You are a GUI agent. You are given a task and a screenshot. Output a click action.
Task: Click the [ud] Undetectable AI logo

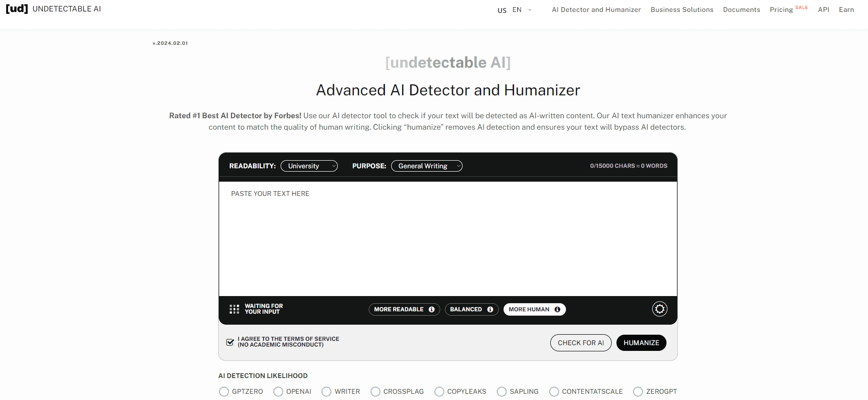click(x=53, y=9)
